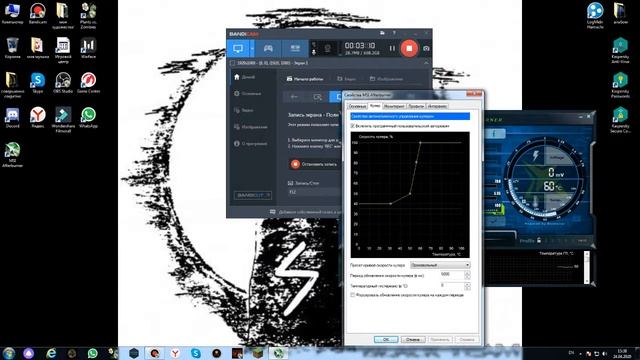Open Wondershare Filmora desktop shortcut
The width and height of the screenshot is (640, 360).
tap(63, 120)
